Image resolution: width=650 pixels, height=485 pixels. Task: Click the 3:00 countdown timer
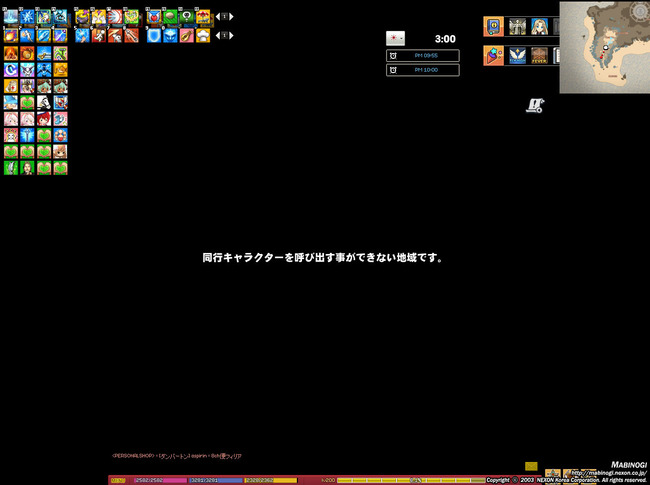coord(445,39)
